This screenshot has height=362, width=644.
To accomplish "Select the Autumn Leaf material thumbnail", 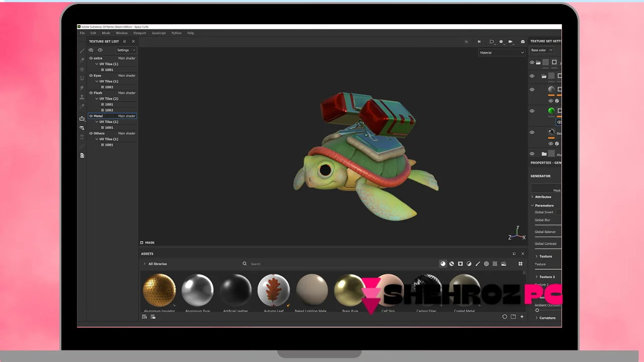I will (274, 290).
